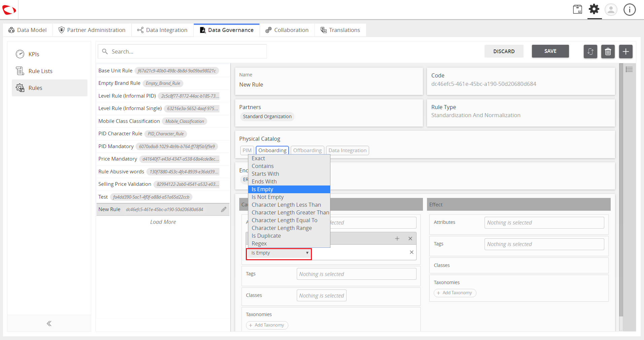Open Rule Lists in the sidebar
Image resolution: width=644 pixels, height=340 pixels.
click(49, 71)
